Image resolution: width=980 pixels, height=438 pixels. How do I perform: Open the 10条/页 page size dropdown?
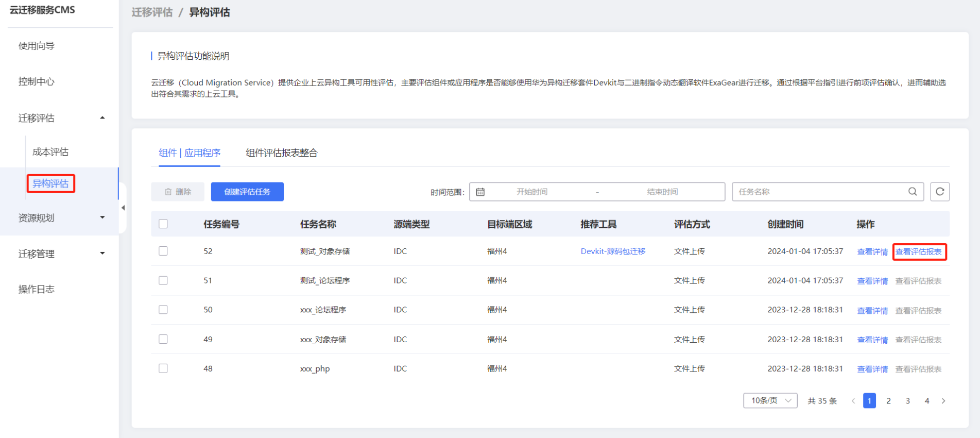[x=770, y=400]
